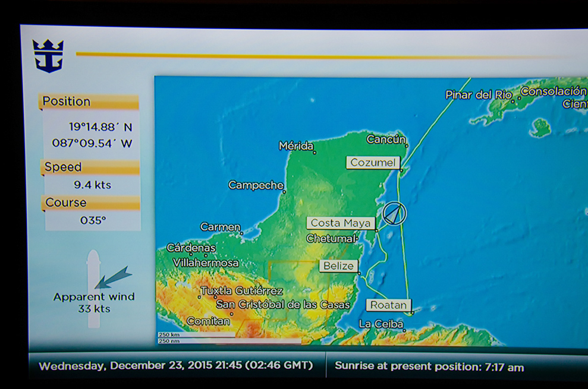The height and width of the screenshot is (389, 588).
Task: Click the Mérida city label
Action: [x=296, y=146]
